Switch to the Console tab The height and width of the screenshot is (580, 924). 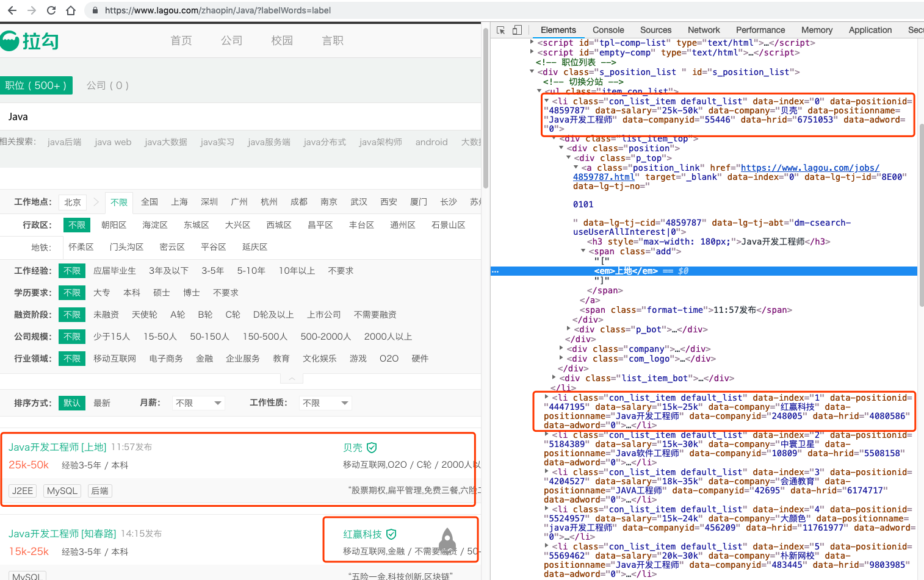608,30
